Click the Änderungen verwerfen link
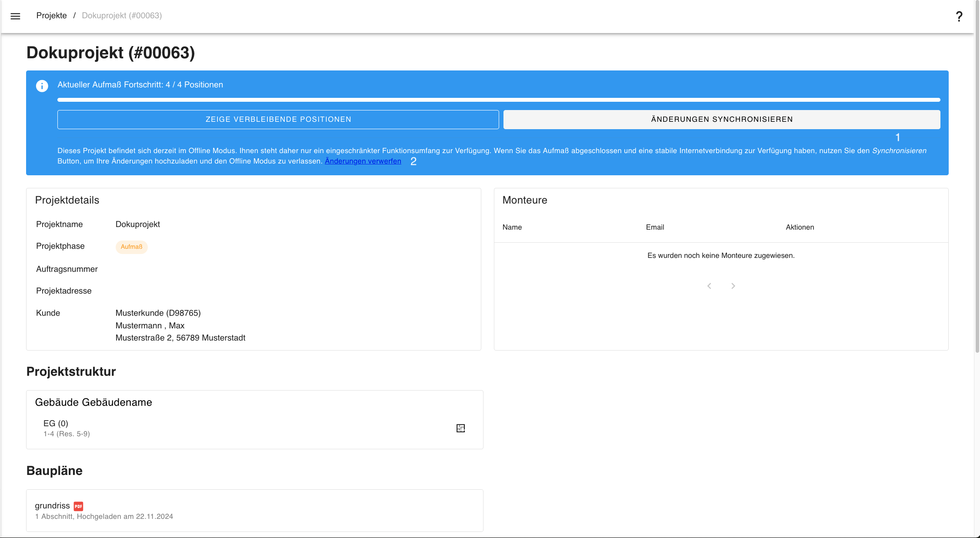980x538 pixels. point(363,161)
